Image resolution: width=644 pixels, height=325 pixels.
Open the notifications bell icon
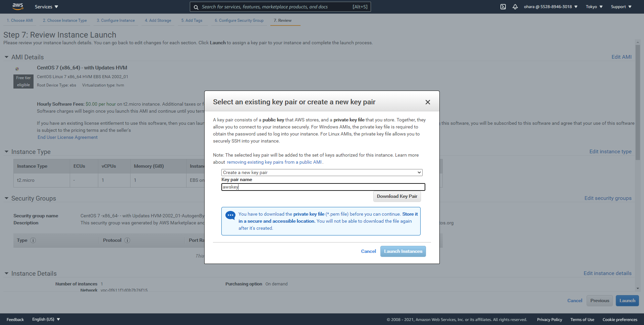point(515,7)
